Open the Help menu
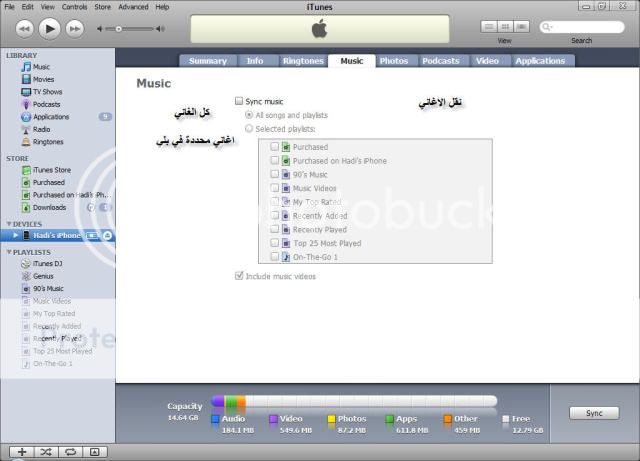The height and width of the screenshot is (461, 640). [162, 7]
